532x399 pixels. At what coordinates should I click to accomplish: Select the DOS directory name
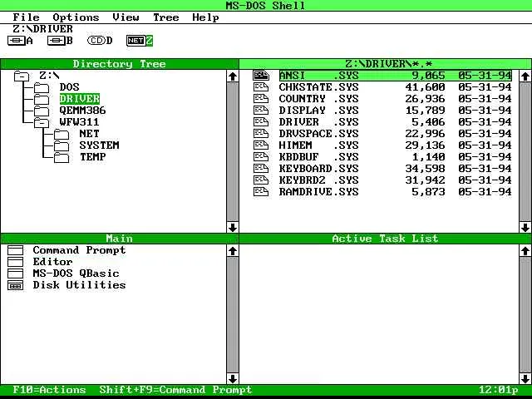(x=69, y=87)
